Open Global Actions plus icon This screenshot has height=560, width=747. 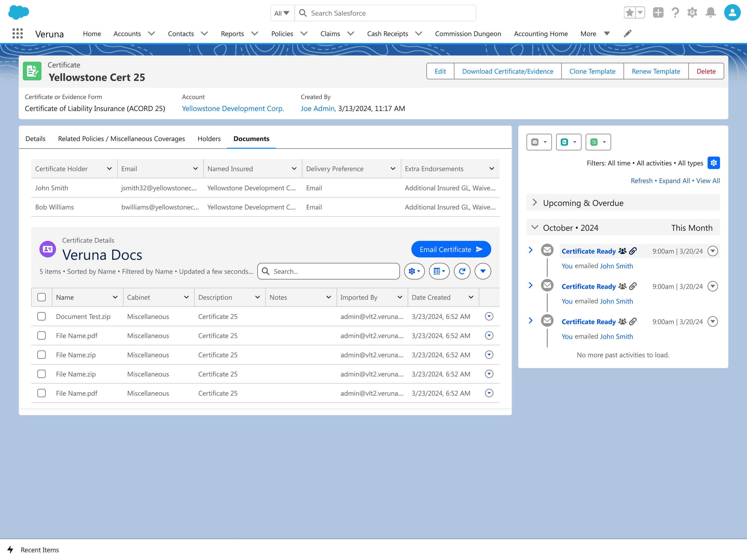658,13
